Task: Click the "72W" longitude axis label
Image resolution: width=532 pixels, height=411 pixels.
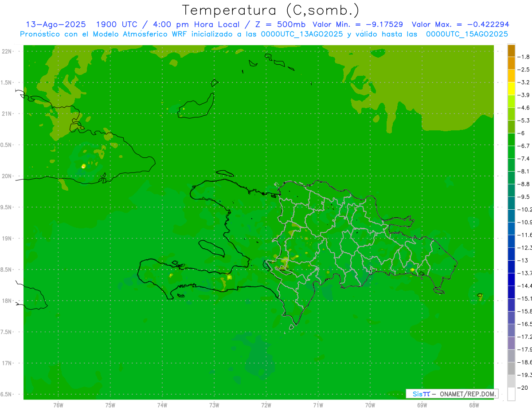Action: pos(266,405)
